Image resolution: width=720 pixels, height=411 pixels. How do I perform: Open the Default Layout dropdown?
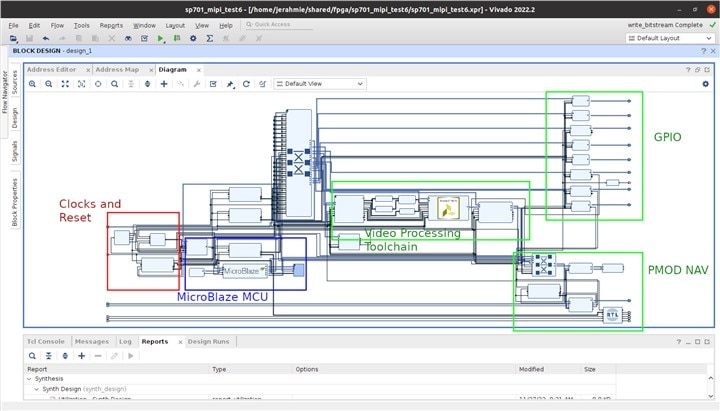pyautogui.click(x=670, y=39)
